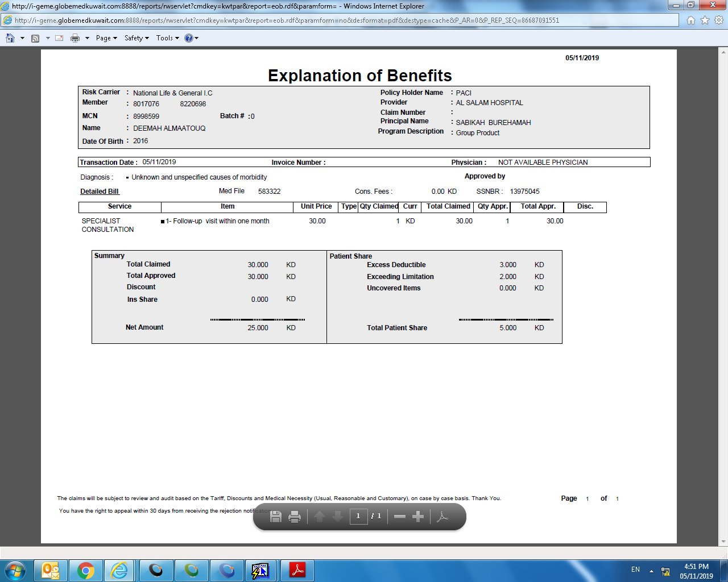Open the Read Mail envelope icon
Viewport: 728px width, 582px height.
(59, 38)
